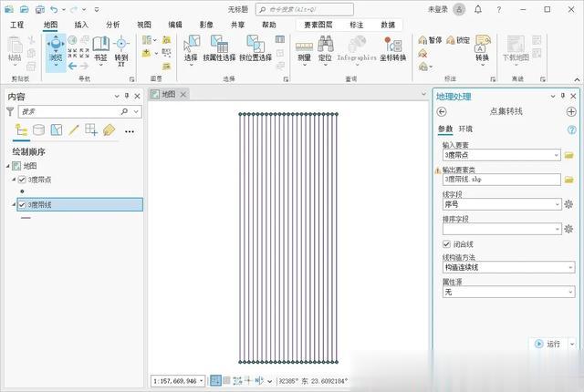Open the 书签 (Bookmarks) tool

click(100, 49)
